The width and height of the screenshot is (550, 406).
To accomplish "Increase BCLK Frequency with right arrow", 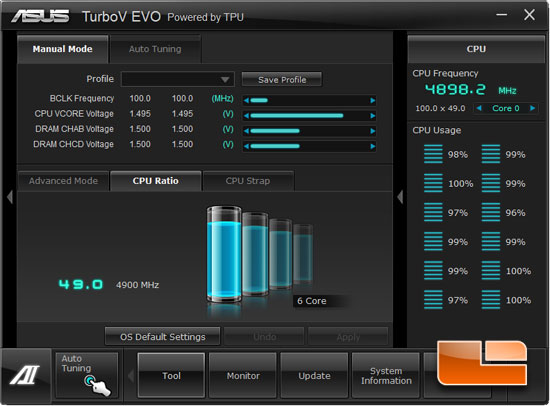I will coord(373,101).
